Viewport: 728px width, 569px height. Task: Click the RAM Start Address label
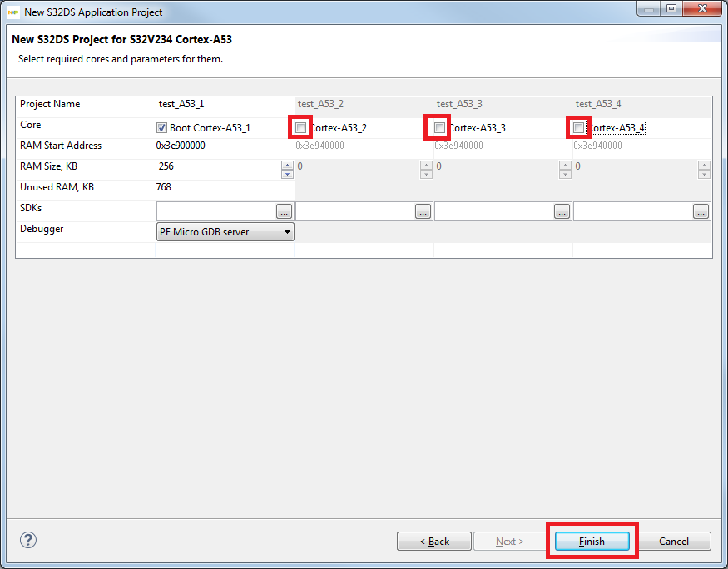[x=61, y=146]
